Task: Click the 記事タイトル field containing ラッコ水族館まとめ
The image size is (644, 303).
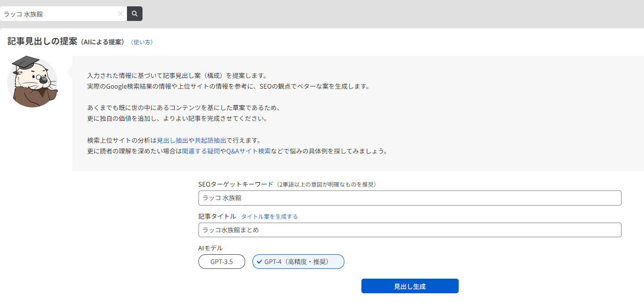Action: pos(410,230)
